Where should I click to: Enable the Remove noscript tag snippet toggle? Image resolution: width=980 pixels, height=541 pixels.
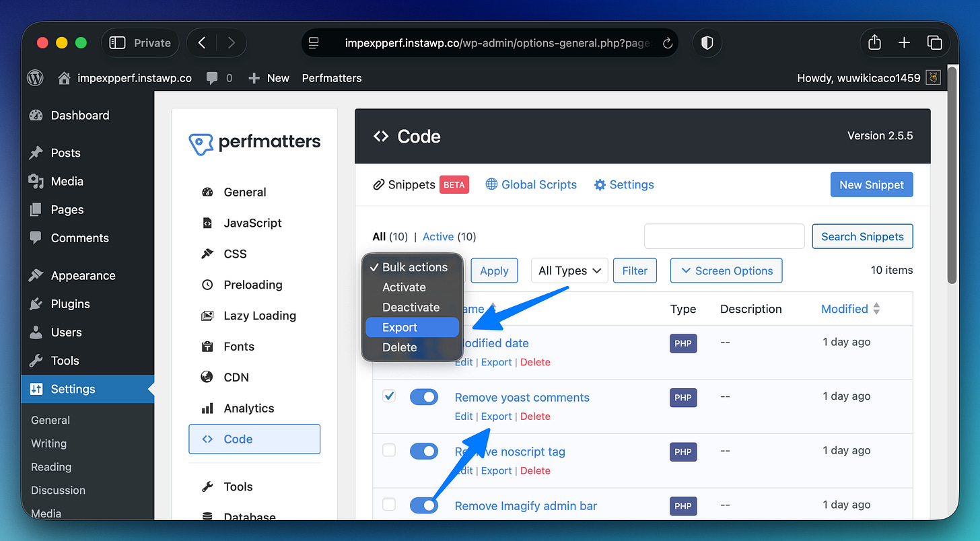424,451
